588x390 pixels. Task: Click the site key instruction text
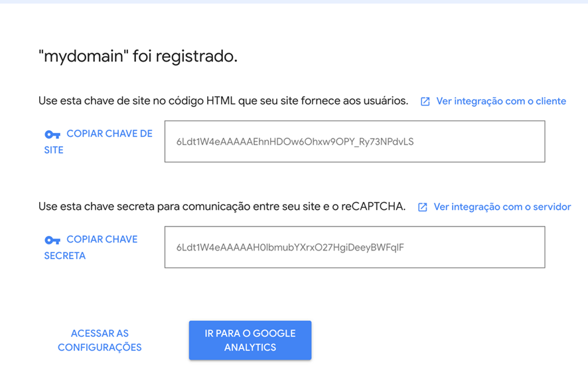tap(219, 100)
